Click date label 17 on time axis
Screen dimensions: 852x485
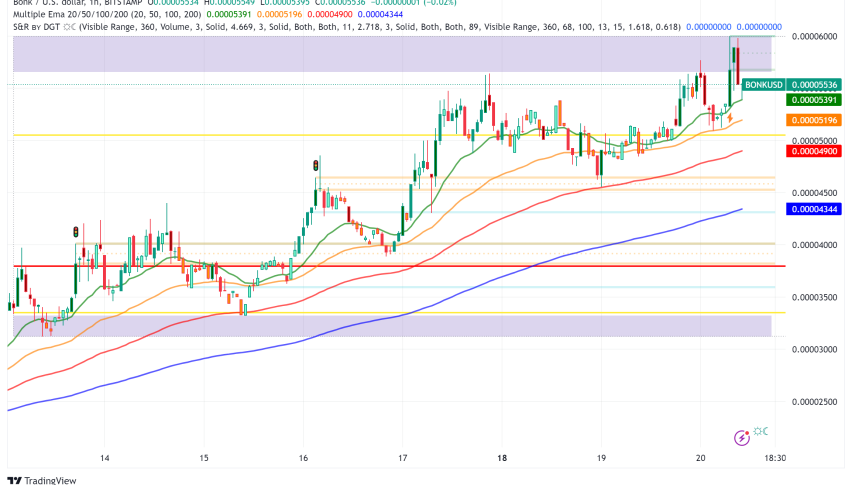click(x=403, y=458)
